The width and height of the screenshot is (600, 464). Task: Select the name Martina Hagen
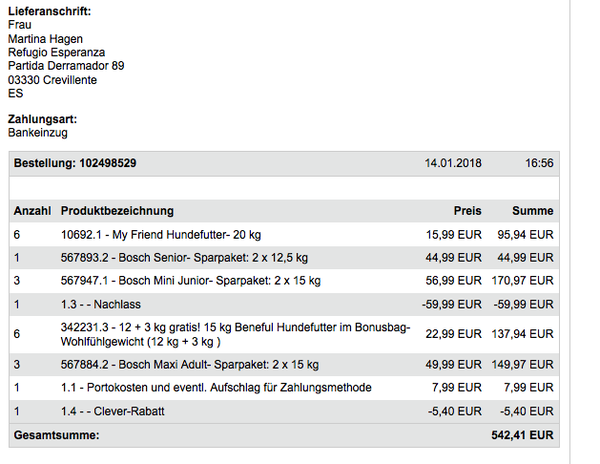(47, 39)
